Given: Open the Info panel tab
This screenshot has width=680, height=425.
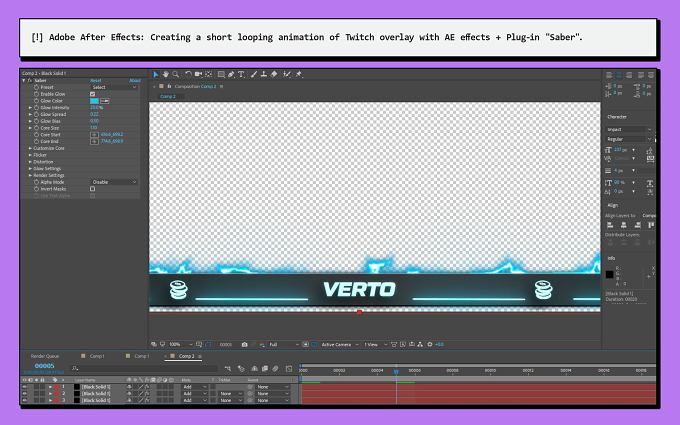Looking at the screenshot, I should click(x=611, y=258).
